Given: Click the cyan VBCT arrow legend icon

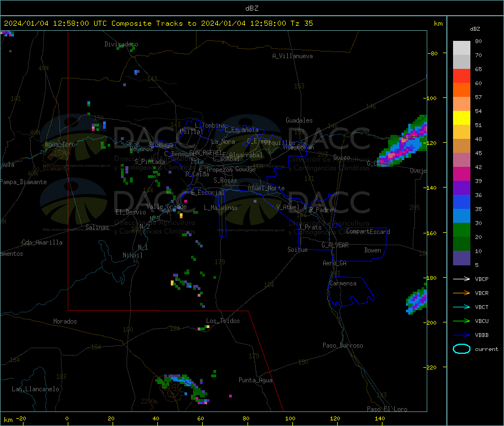Looking at the screenshot, I should [x=461, y=307].
